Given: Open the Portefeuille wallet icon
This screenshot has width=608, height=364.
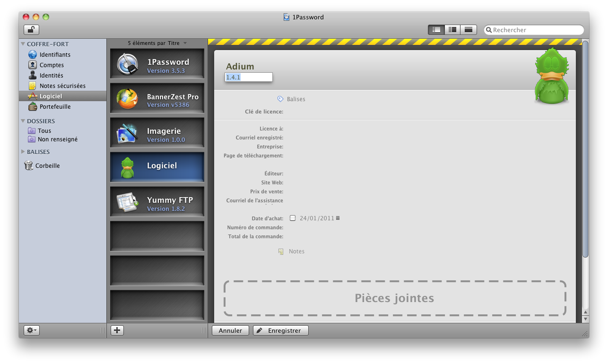Looking at the screenshot, I should pos(33,106).
